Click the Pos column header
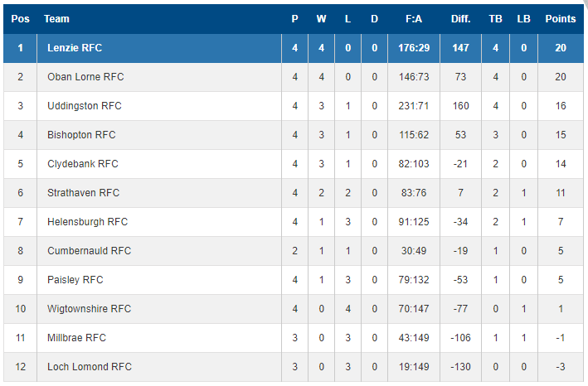 pos(20,19)
